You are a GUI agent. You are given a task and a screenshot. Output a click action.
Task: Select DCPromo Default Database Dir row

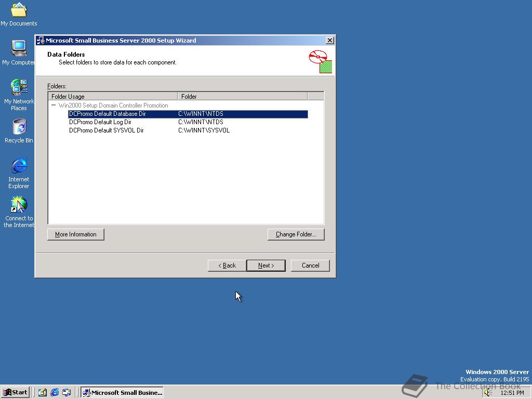[x=188, y=114]
